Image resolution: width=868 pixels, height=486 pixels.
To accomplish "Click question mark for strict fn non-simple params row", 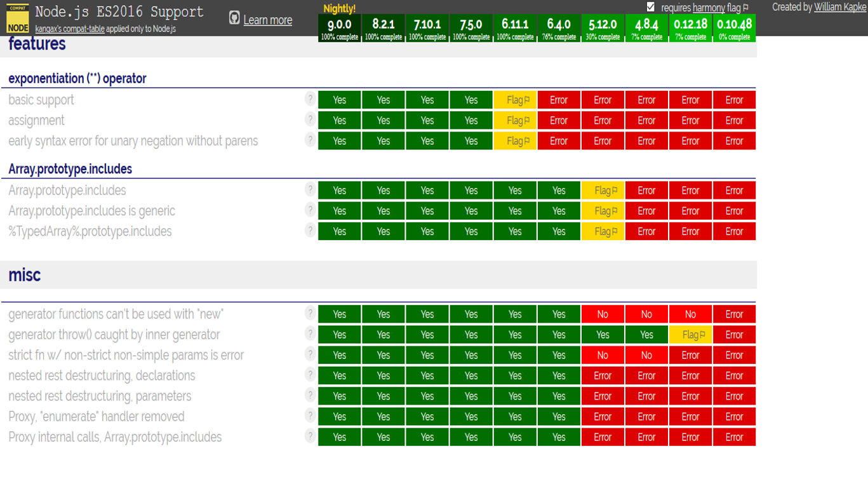I will [x=310, y=353].
